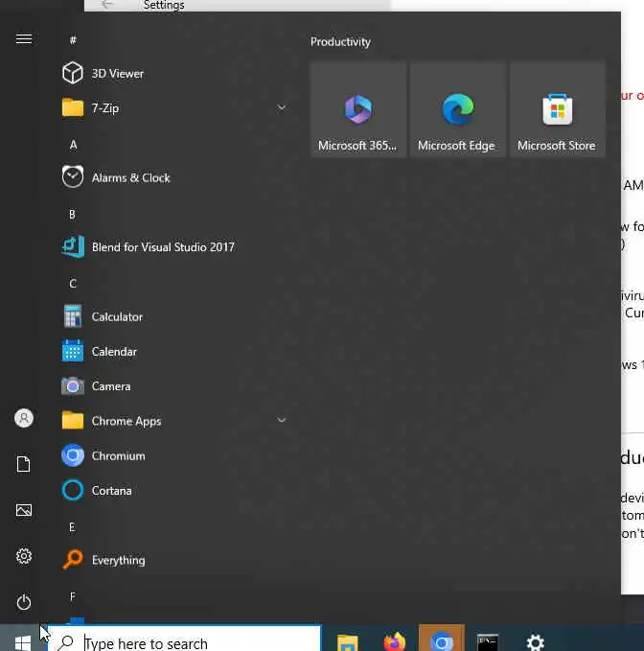Viewport: 644px width, 651px height.
Task: Click letter F section header
Action: [x=73, y=596]
